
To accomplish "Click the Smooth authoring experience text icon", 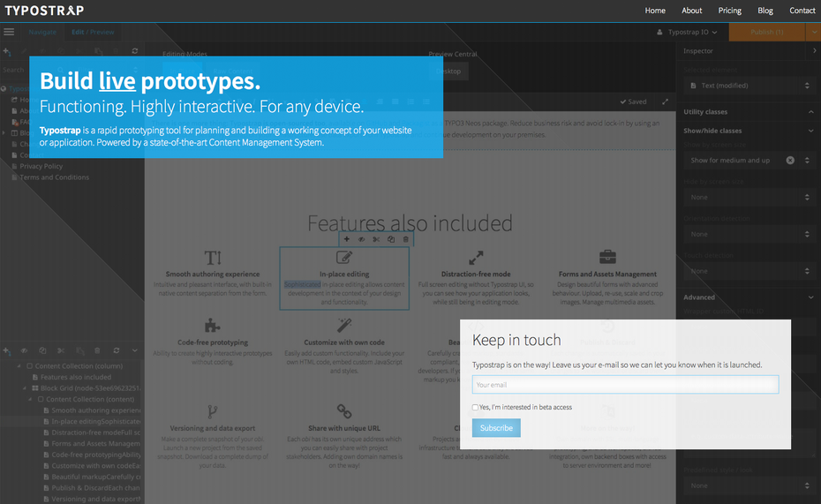I will (213, 258).
